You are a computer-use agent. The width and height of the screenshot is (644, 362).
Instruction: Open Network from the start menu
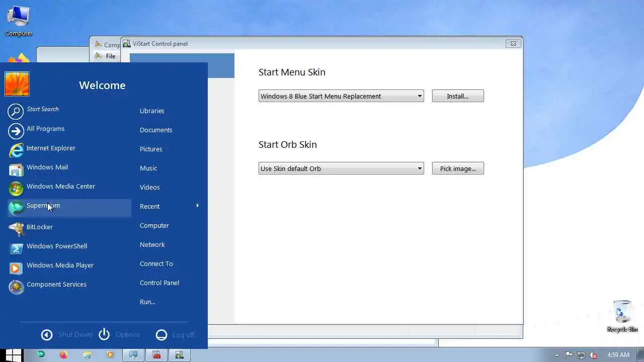(x=152, y=244)
